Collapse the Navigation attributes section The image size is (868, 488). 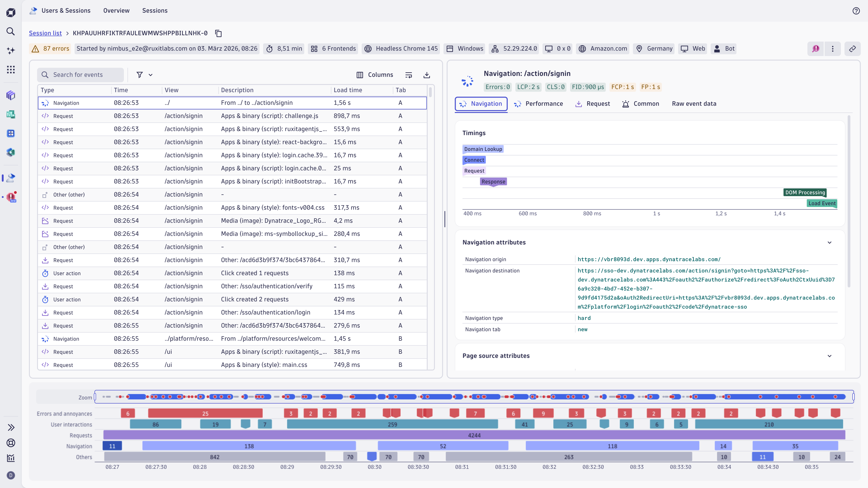(830, 242)
